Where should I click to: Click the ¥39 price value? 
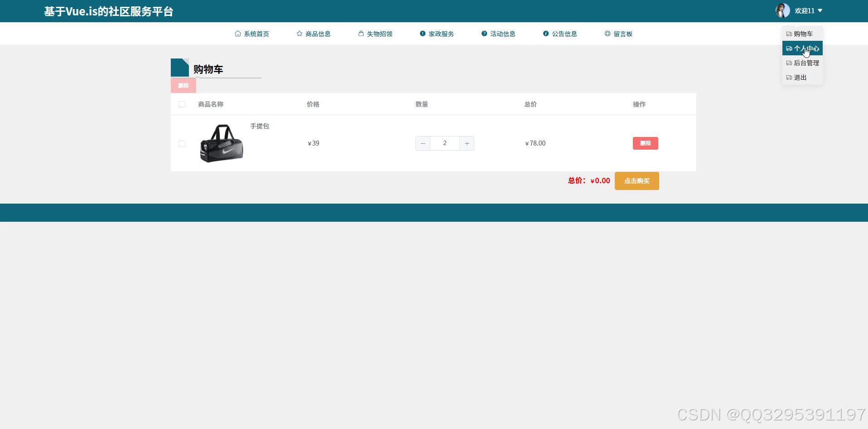313,143
